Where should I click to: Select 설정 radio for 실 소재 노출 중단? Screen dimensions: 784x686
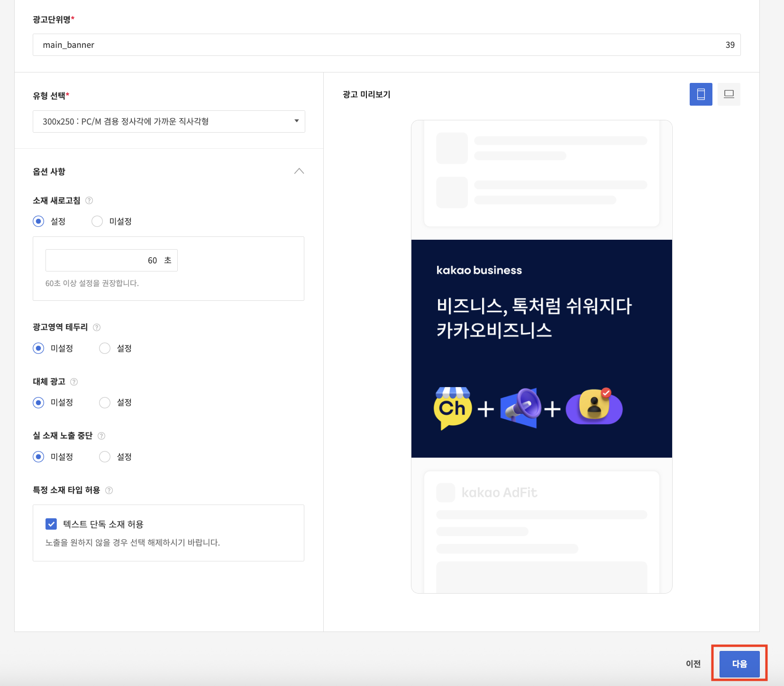coord(105,457)
